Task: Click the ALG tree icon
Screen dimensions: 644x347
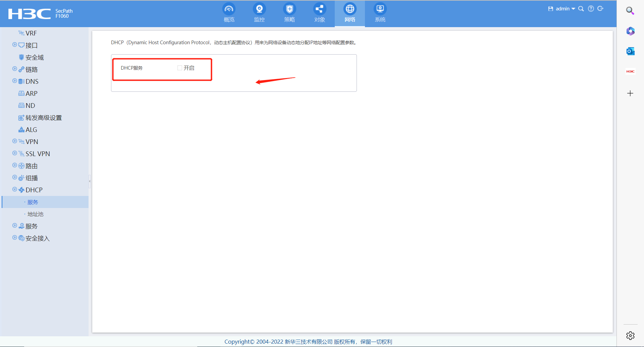Action: (x=21, y=129)
